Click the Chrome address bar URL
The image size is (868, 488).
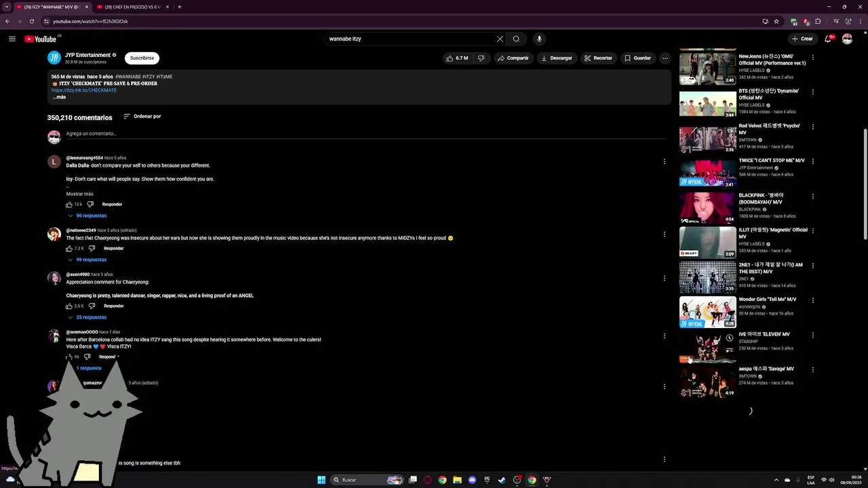[x=90, y=21]
